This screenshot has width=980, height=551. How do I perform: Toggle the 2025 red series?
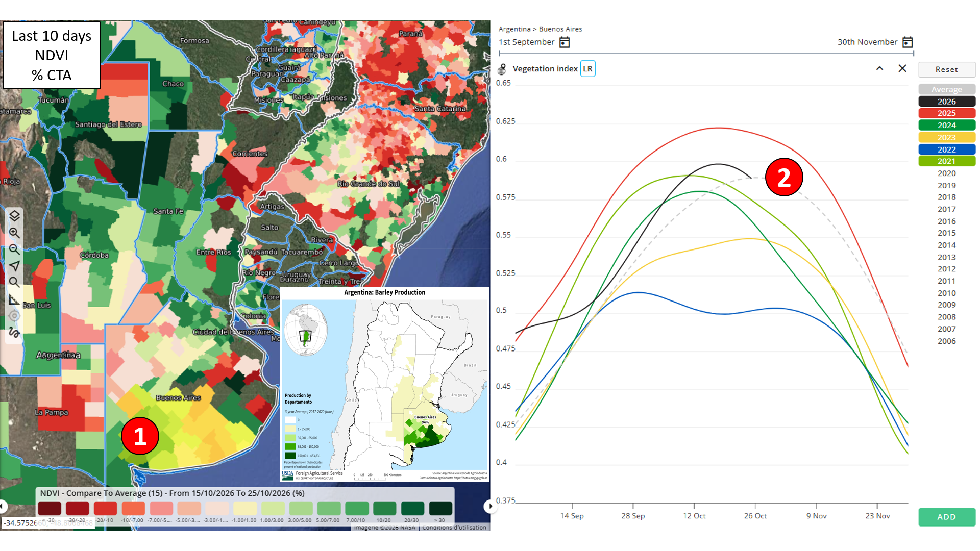click(x=947, y=113)
